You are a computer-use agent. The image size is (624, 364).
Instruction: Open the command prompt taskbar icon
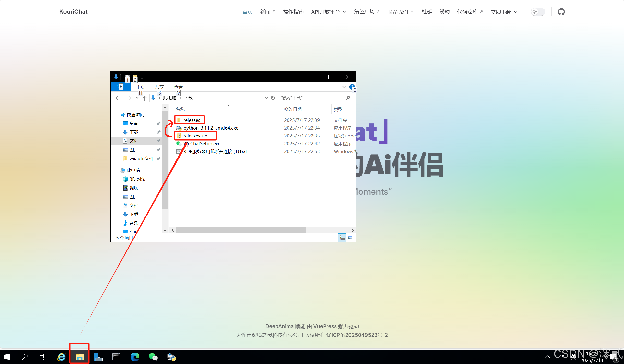(116, 357)
